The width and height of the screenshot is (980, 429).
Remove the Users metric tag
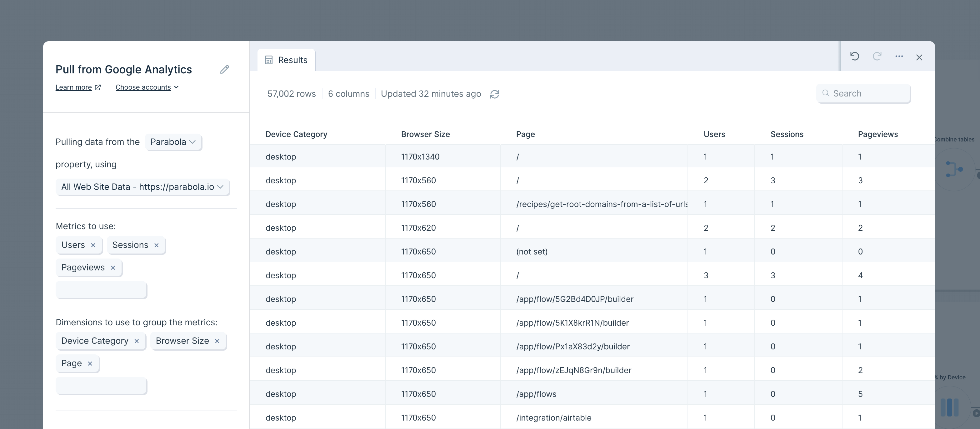(x=93, y=245)
